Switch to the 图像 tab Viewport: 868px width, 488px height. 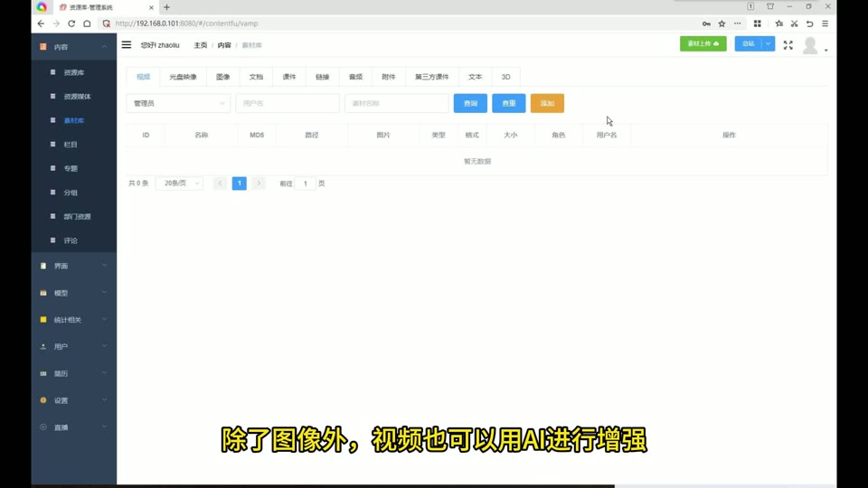(x=222, y=77)
